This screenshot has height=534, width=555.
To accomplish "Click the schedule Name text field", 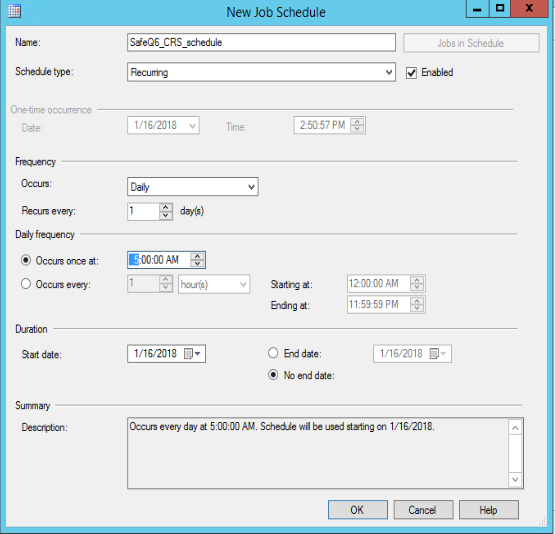I will tap(261, 42).
